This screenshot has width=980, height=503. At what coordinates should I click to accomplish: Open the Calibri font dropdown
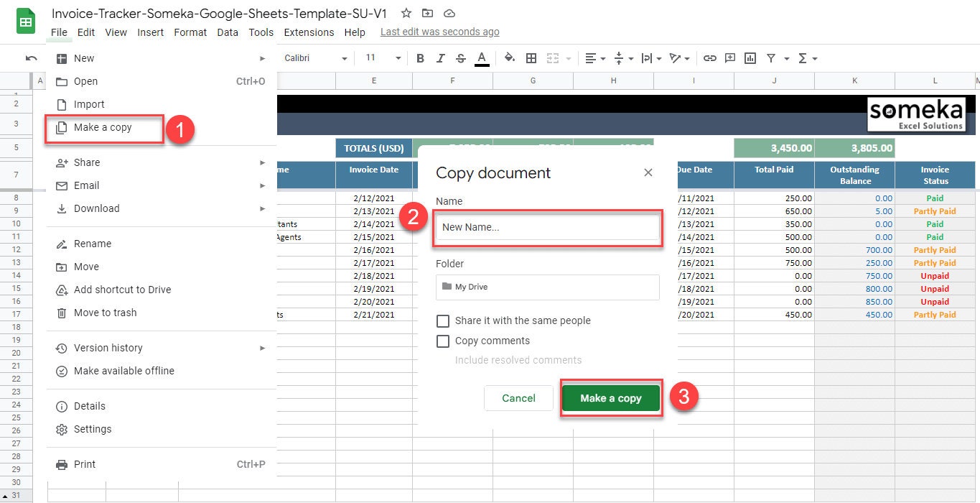click(x=316, y=58)
